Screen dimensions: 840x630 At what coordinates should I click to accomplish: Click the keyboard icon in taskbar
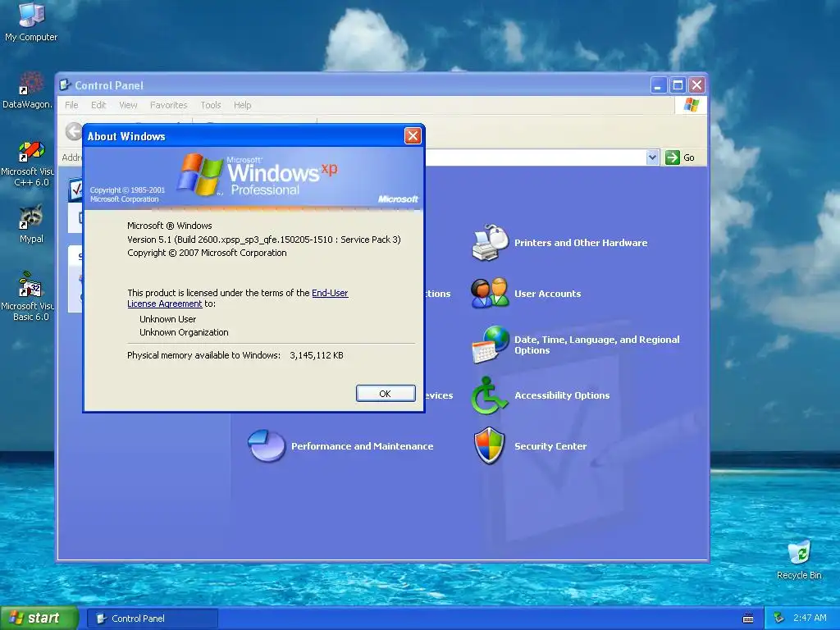(748, 619)
